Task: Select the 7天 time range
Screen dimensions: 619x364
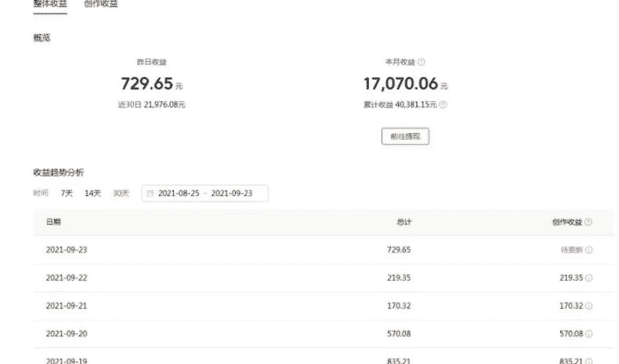Action: (x=66, y=193)
